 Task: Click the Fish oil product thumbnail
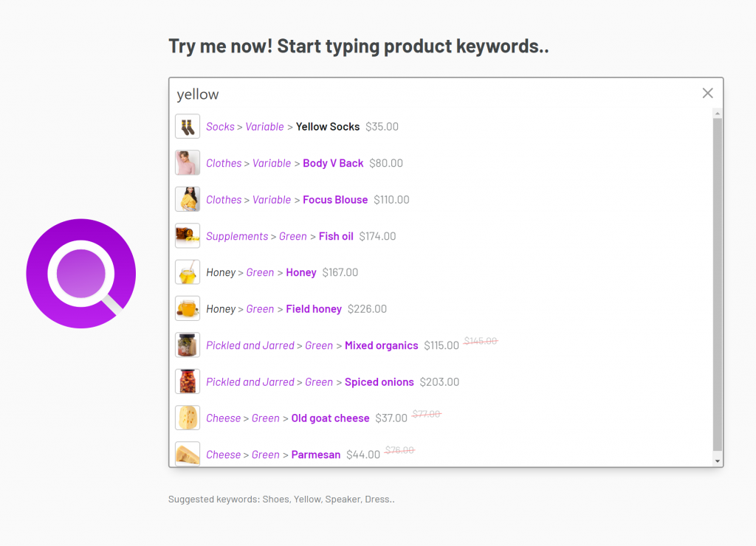pyautogui.click(x=188, y=236)
